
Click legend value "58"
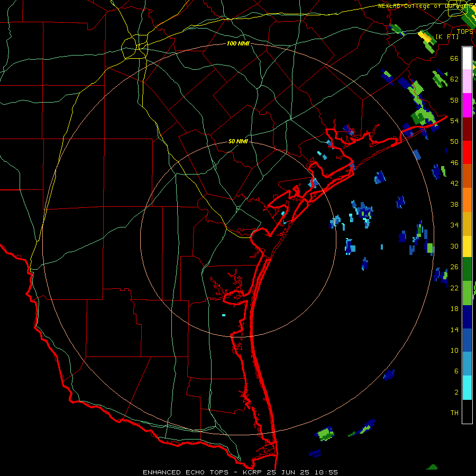point(454,100)
